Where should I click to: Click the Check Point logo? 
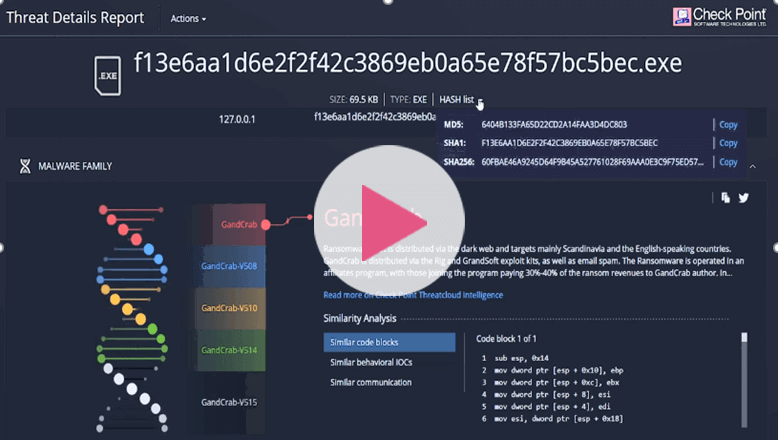pos(719,17)
